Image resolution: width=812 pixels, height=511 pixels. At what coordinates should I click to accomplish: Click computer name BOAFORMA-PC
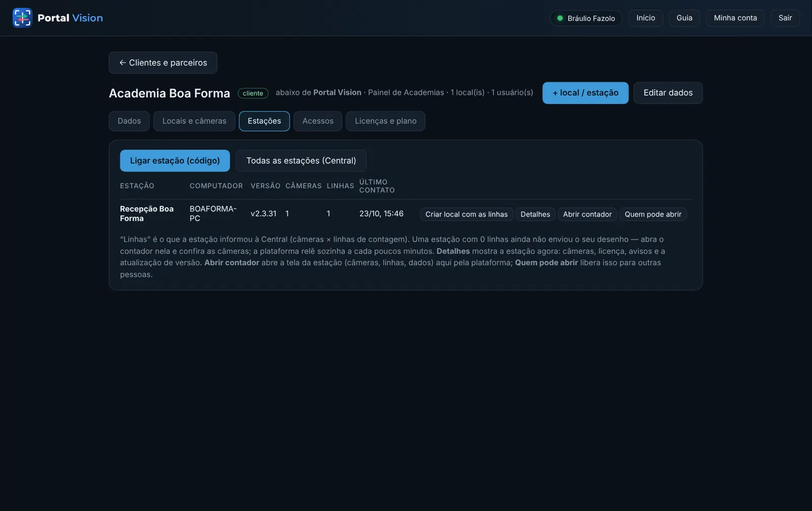213,214
